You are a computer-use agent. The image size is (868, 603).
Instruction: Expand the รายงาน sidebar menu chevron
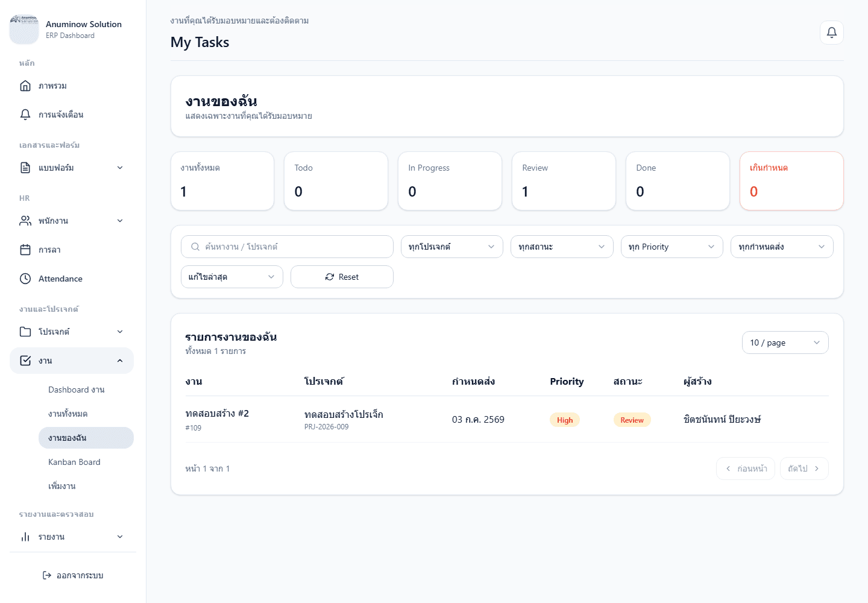pos(120,537)
